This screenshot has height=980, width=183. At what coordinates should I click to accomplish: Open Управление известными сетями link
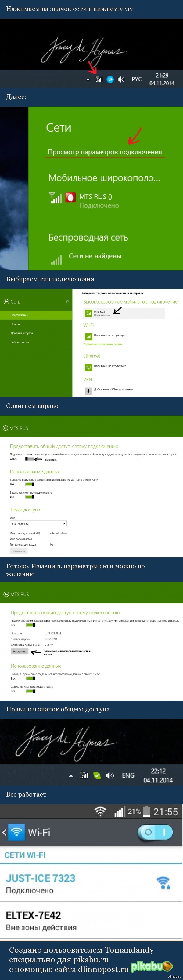click(102, 344)
